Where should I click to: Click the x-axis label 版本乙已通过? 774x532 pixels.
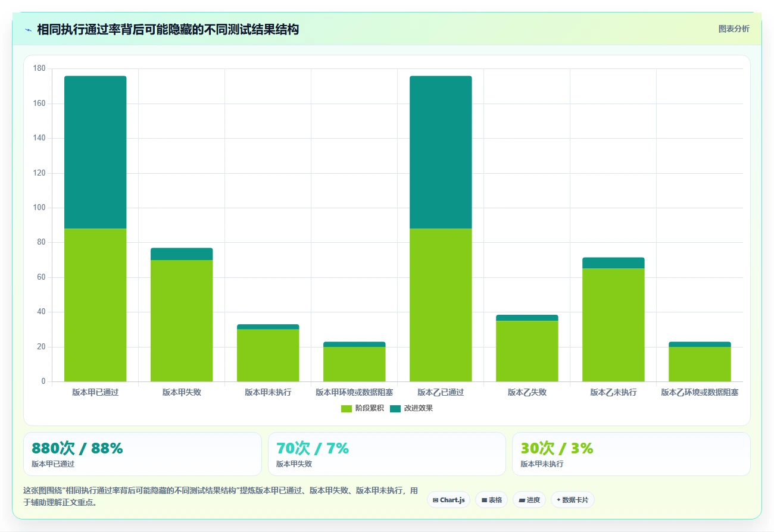point(441,393)
